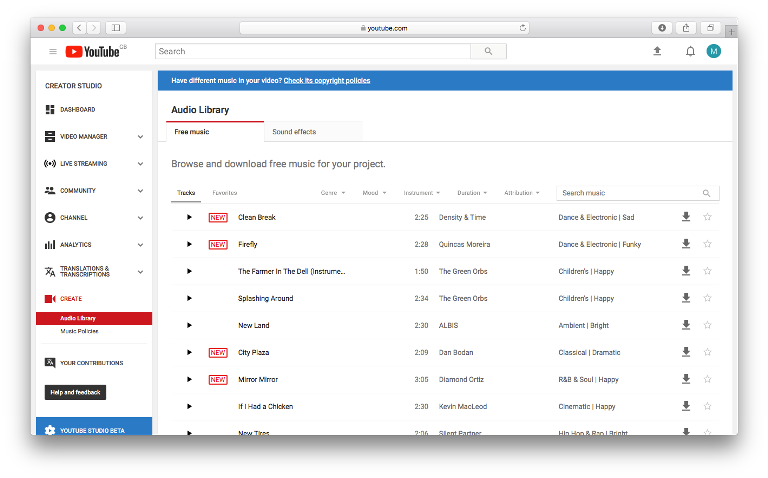Open the YouTube hamburger guide menu
The width and height of the screenshot is (768, 478).
(x=53, y=51)
